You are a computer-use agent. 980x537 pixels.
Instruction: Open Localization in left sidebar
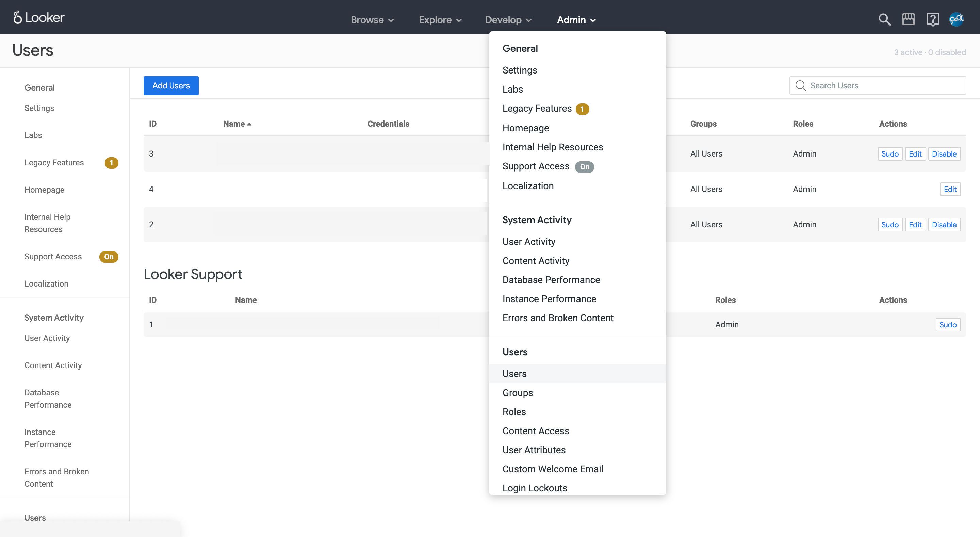[46, 284]
